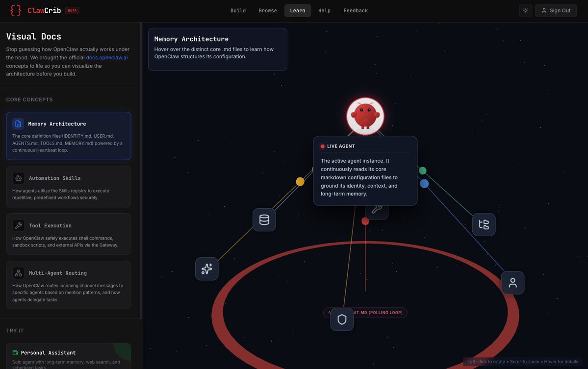Follow the docs.openclaw.ai link

click(x=107, y=58)
